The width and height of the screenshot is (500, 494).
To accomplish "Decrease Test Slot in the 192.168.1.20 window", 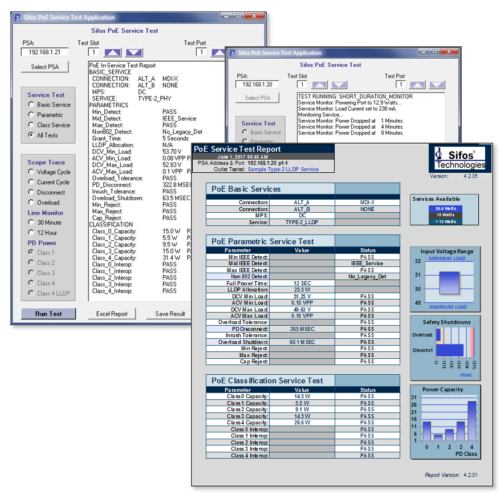I will pos(340,85).
